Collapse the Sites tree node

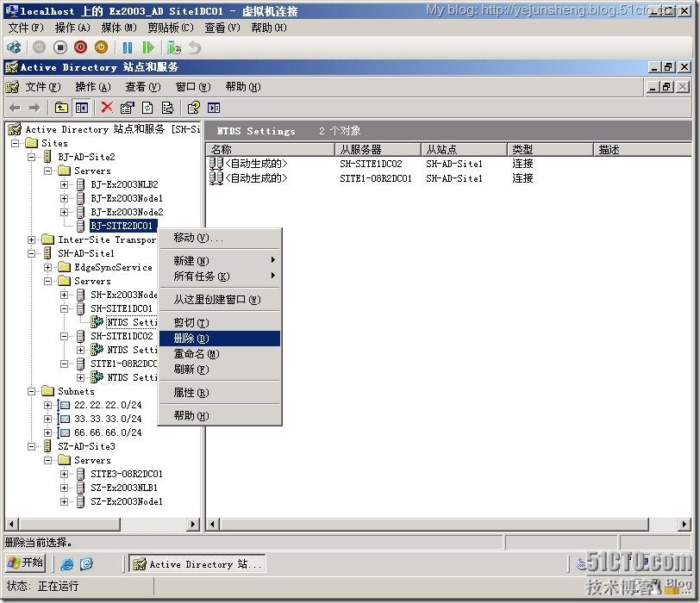coord(16,143)
